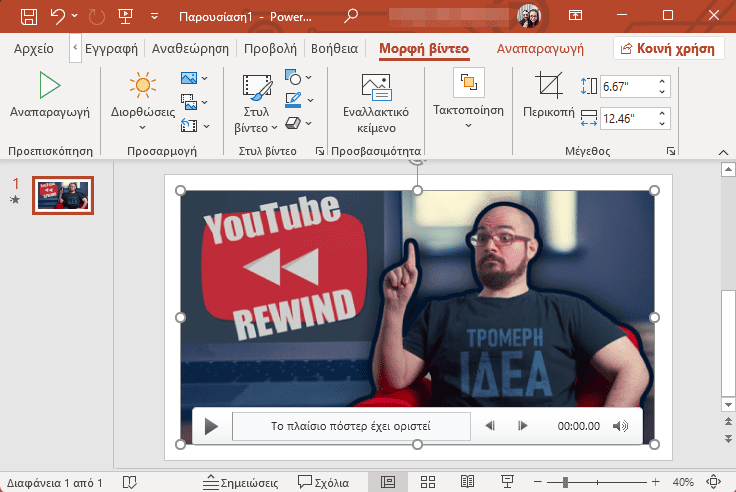Click the animation star under slide 1

coord(15,200)
